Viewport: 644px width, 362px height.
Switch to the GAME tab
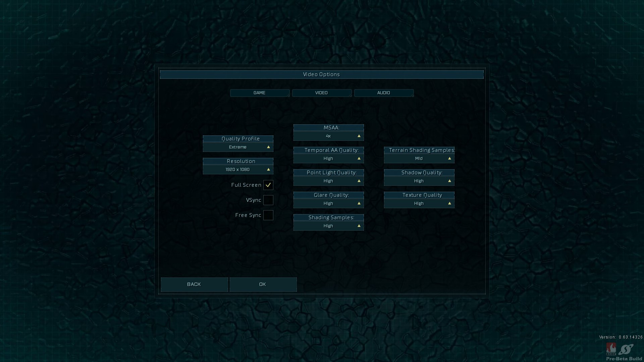click(x=260, y=93)
